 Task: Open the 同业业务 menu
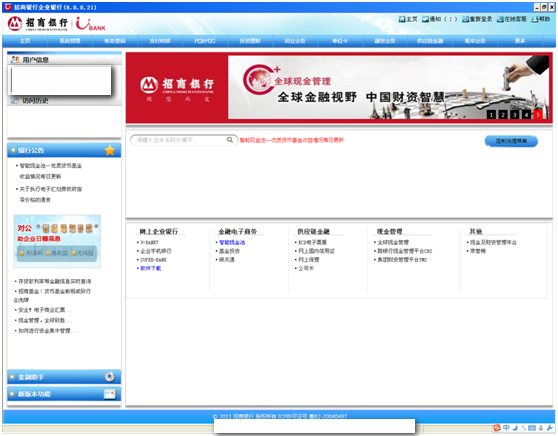pyautogui.click(x=295, y=41)
